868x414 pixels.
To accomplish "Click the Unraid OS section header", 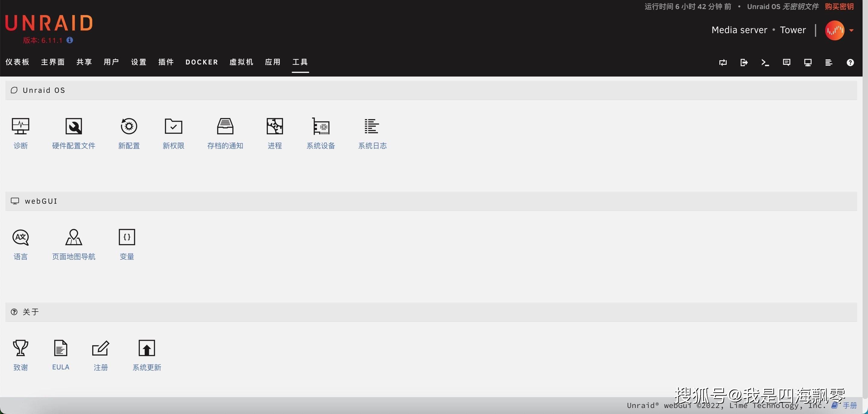I will [x=431, y=90].
